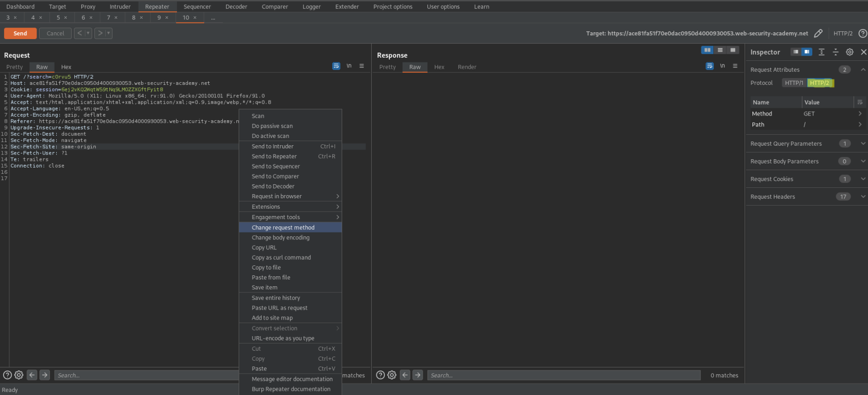Click help icon below Response editor
Screen dimensions: 868x395
click(380, 375)
